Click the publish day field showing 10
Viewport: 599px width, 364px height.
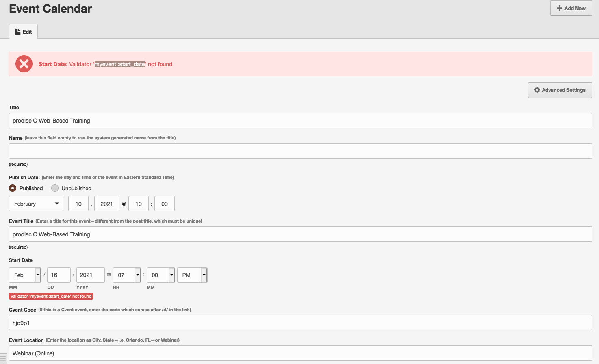point(78,204)
